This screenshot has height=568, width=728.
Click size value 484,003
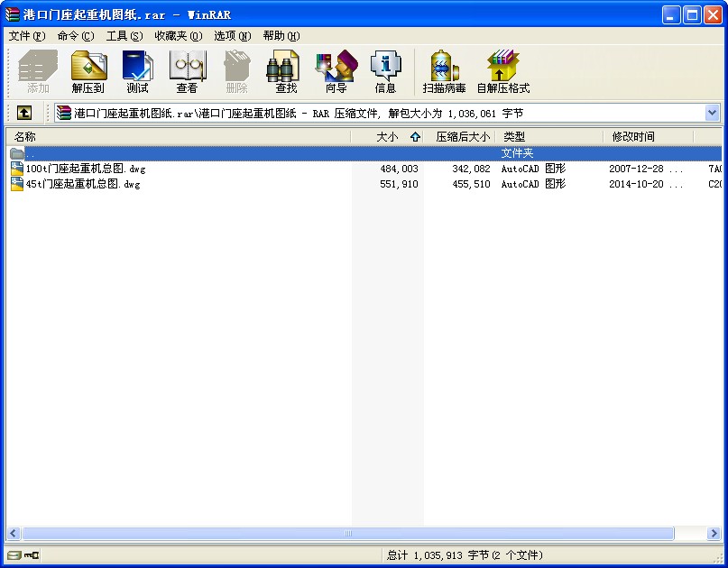pyautogui.click(x=400, y=169)
